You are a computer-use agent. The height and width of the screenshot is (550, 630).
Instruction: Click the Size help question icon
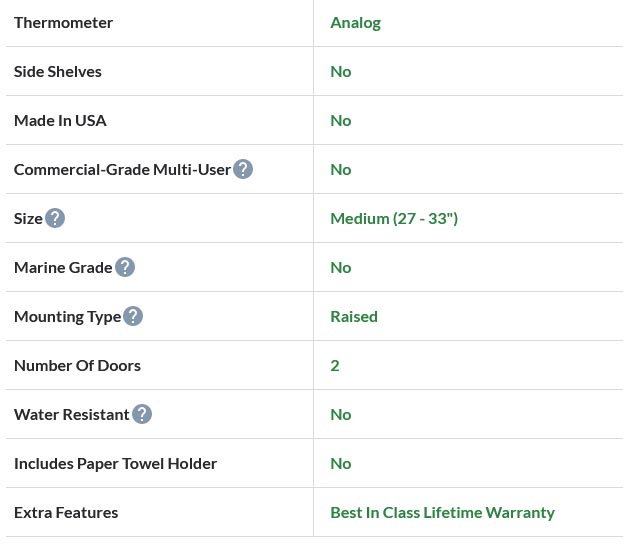55,218
